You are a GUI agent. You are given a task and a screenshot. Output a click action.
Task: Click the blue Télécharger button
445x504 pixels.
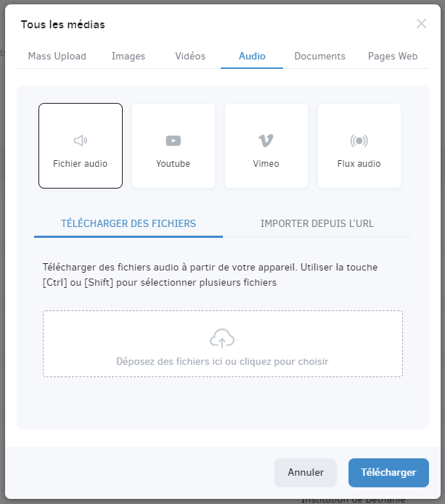click(x=388, y=473)
